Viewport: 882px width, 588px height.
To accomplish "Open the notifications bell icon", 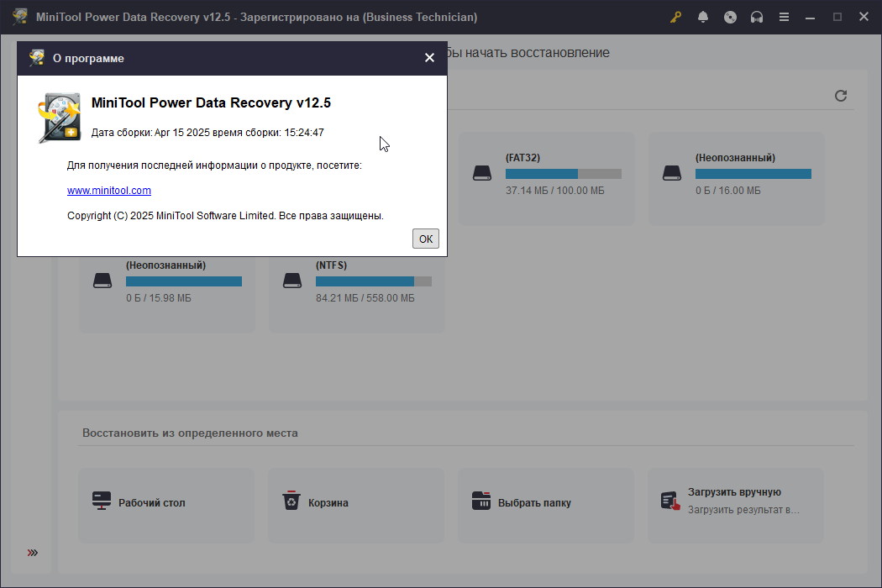I will coord(702,17).
